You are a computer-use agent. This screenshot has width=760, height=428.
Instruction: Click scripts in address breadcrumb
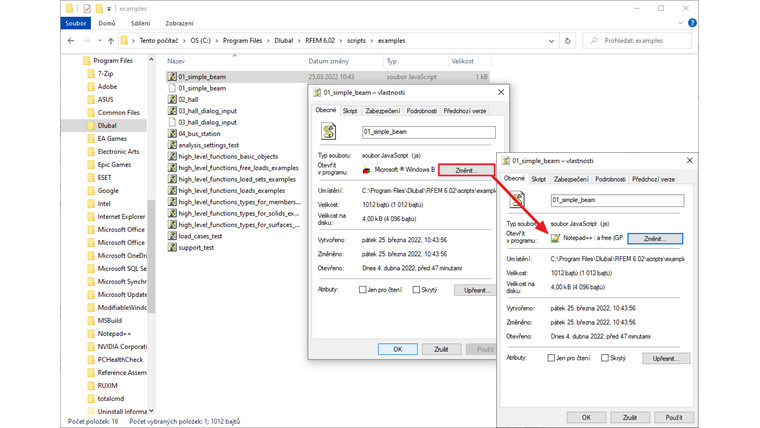pyautogui.click(x=356, y=41)
